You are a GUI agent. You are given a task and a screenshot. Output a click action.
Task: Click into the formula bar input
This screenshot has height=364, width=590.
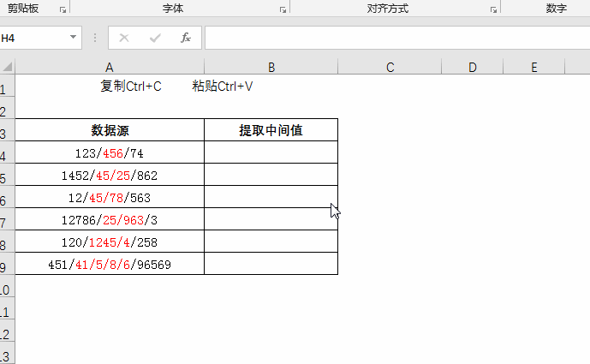coord(397,38)
